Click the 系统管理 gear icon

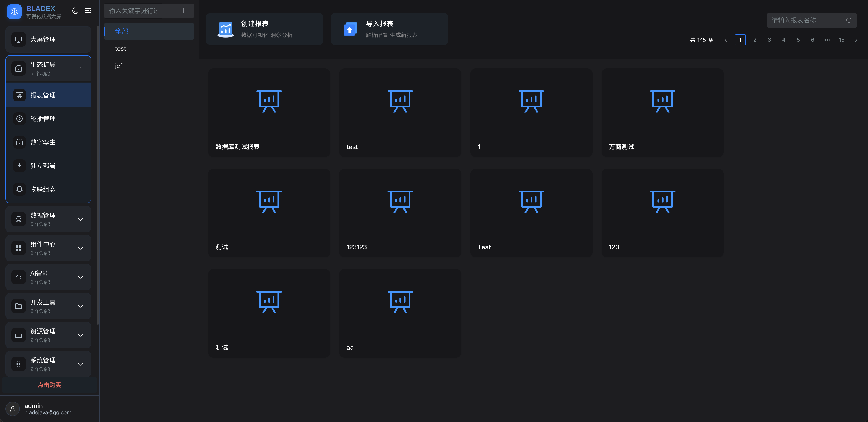19,364
